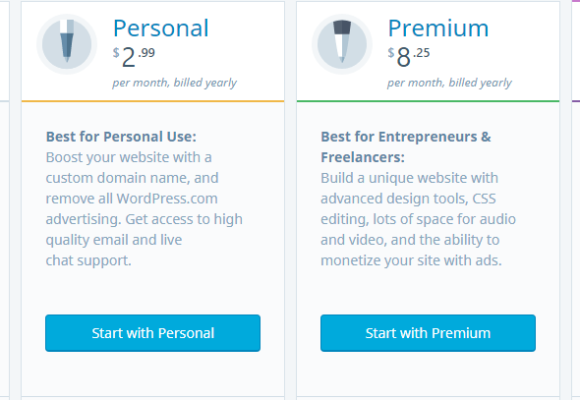Click the Best for Personal Use heading
This screenshot has height=400, width=580.
(121, 137)
